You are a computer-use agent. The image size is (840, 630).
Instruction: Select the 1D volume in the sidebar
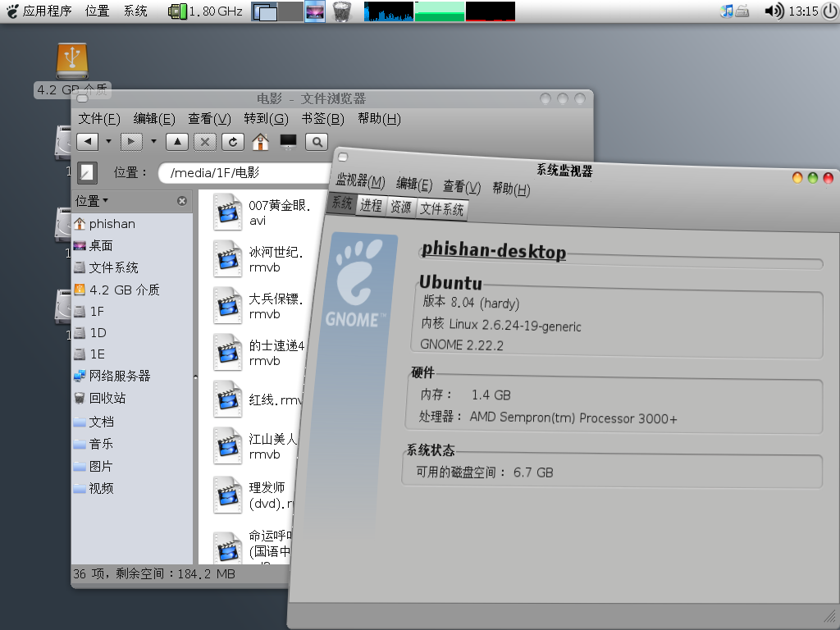click(90, 333)
